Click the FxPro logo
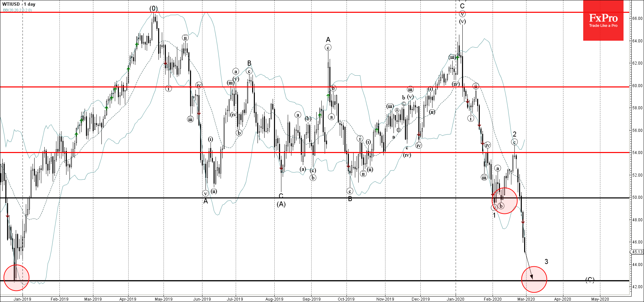 pyautogui.click(x=603, y=20)
